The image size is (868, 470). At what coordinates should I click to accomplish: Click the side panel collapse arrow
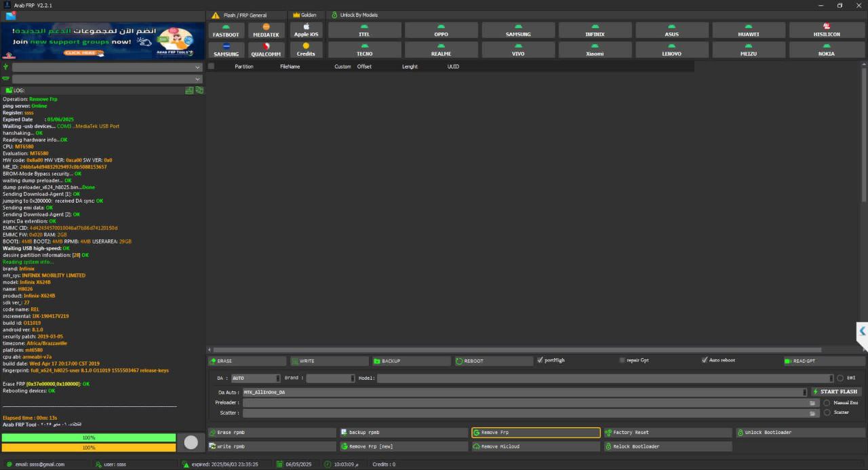coord(862,332)
